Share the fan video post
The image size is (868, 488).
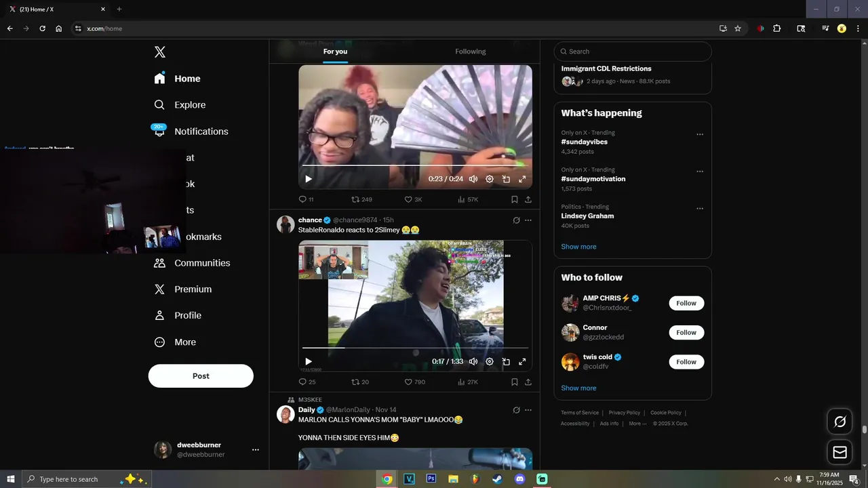pyautogui.click(x=528, y=200)
